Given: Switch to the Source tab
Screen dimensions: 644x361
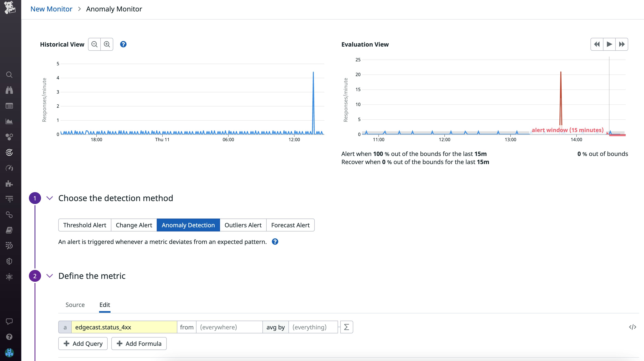Looking at the screenshot, I should (75, 305).
